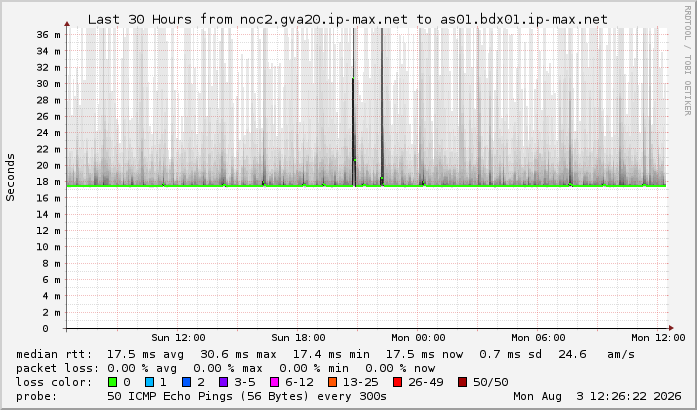Click the Sun 18:00 time axis label
Screen dimensions: 697x410
tap(298, 338)
